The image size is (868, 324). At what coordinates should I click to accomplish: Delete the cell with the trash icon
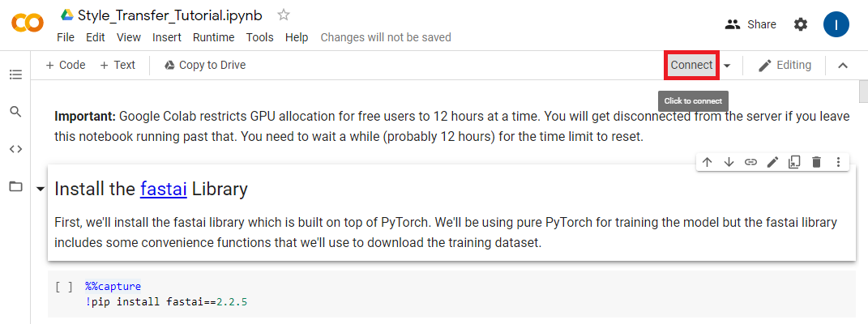[x=816, y=162]
